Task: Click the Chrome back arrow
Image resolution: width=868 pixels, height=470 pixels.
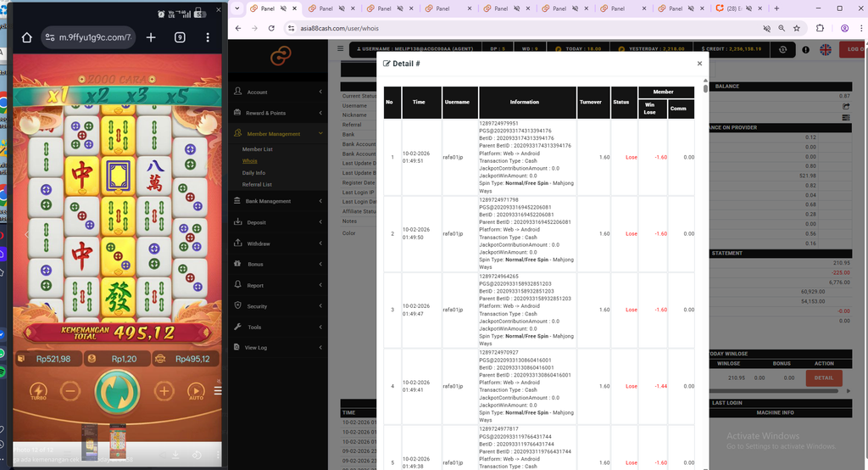Action: click(x=238, y=28)
